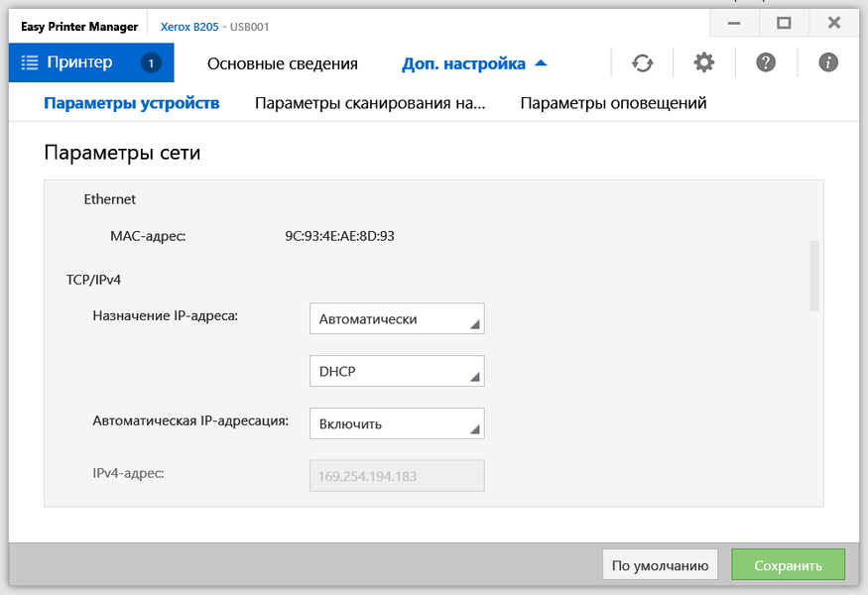The image size is (868, 595).
Task: Open the Принтер list menu button
Action: pyautogui.click(x=91, y=62)
